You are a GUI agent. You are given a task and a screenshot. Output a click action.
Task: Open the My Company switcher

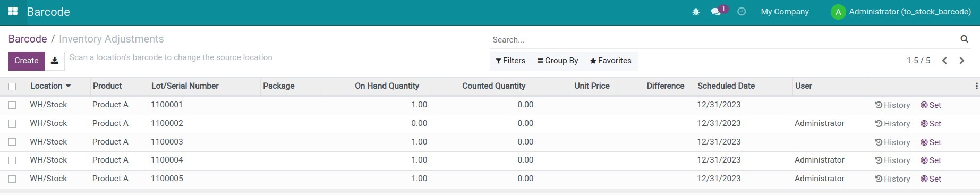tap(785, 12)
